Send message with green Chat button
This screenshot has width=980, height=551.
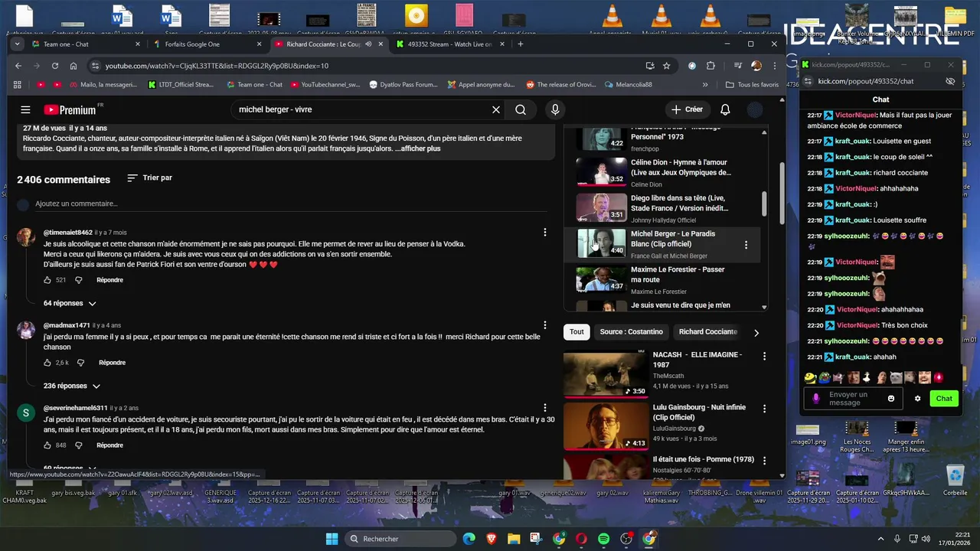944,399
